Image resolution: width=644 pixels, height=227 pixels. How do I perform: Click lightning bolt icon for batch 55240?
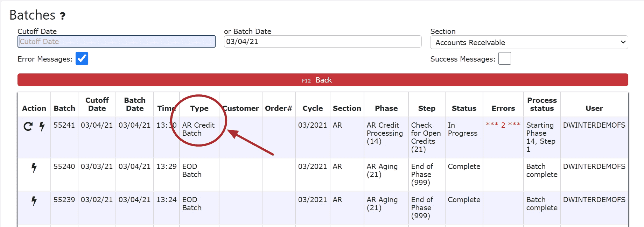pos(34,168)
